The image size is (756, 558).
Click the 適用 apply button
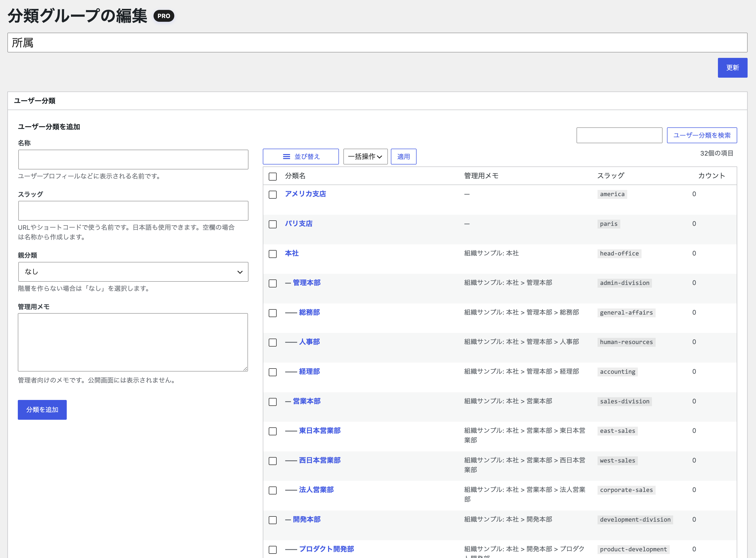coord(403,156)
